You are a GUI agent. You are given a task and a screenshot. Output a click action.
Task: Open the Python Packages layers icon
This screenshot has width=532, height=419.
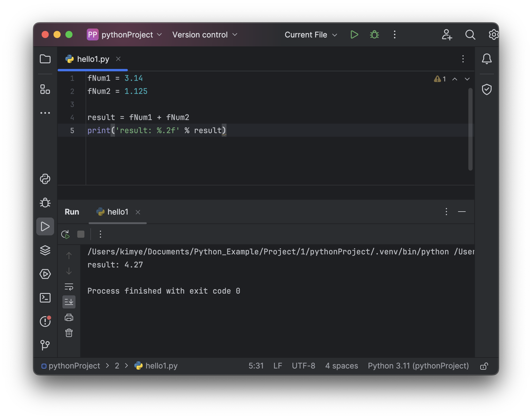pyautogui.click(x=45, y=250)
